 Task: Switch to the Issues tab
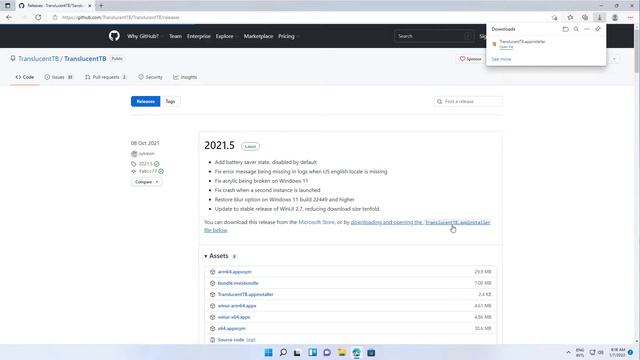(58, 77)
